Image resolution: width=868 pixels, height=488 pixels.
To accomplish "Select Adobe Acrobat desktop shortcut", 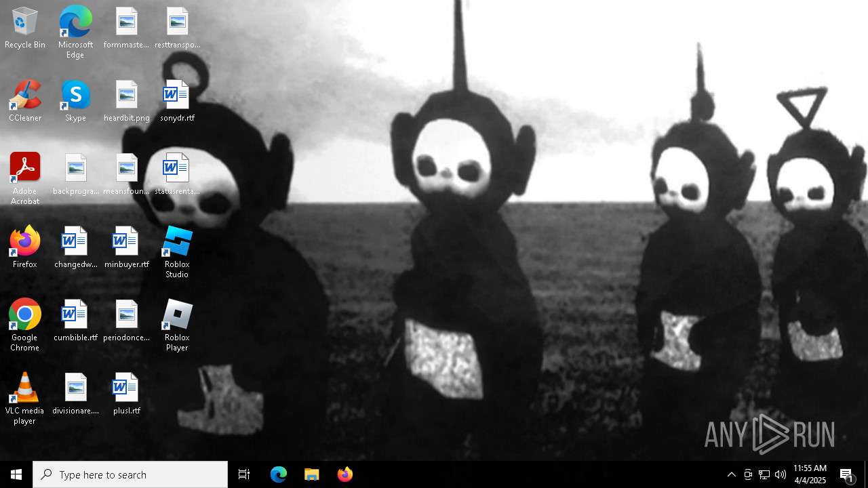I will pyautogui.click(x=24, y=179).
